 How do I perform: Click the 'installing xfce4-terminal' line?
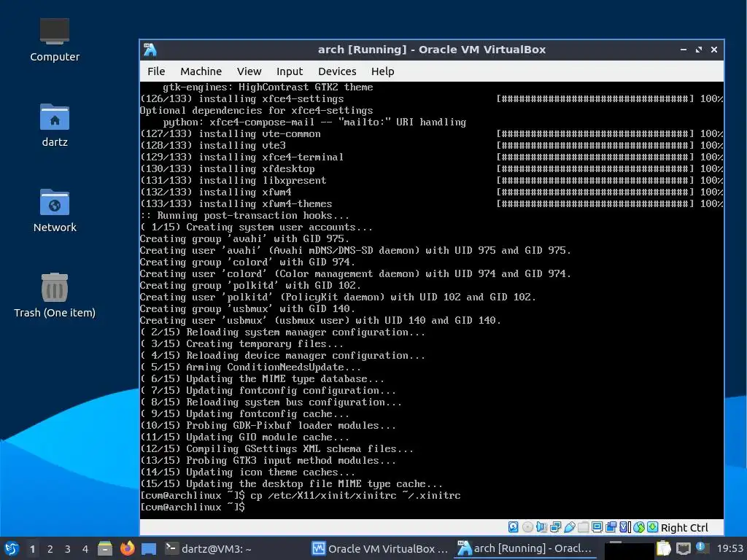click(x=241, y=157)
